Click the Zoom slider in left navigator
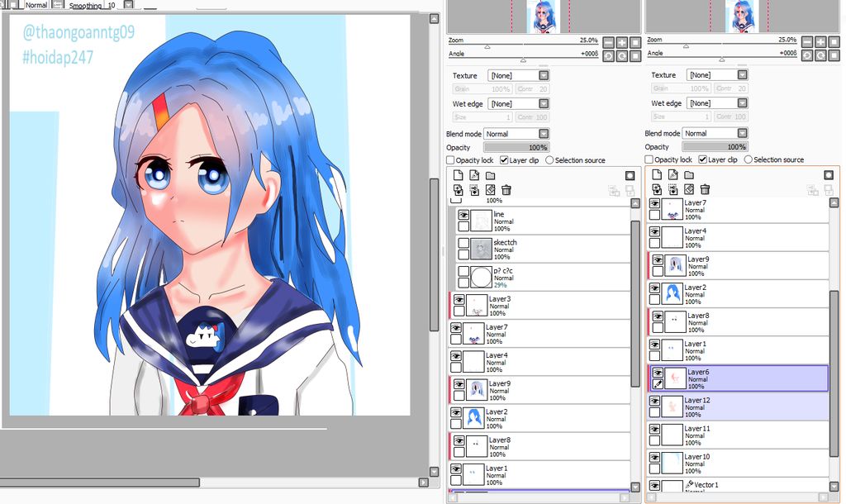Screen dimensions: 846x504 point(523,45)
